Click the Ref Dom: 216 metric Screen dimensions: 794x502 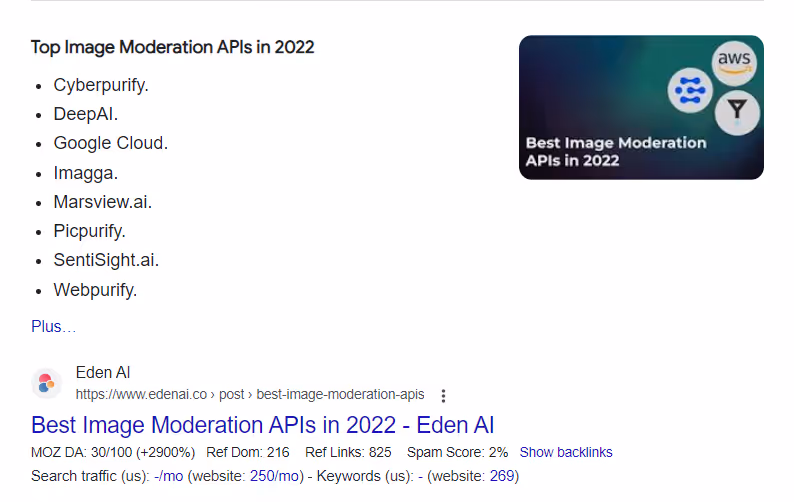(x=248, y=452)
